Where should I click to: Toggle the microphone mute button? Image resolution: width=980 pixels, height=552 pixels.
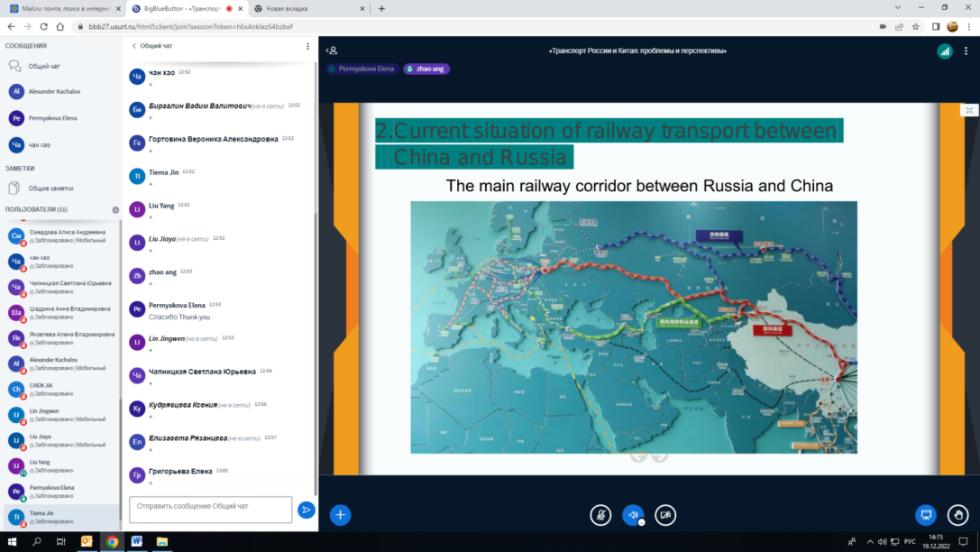[x=600, y=515]
